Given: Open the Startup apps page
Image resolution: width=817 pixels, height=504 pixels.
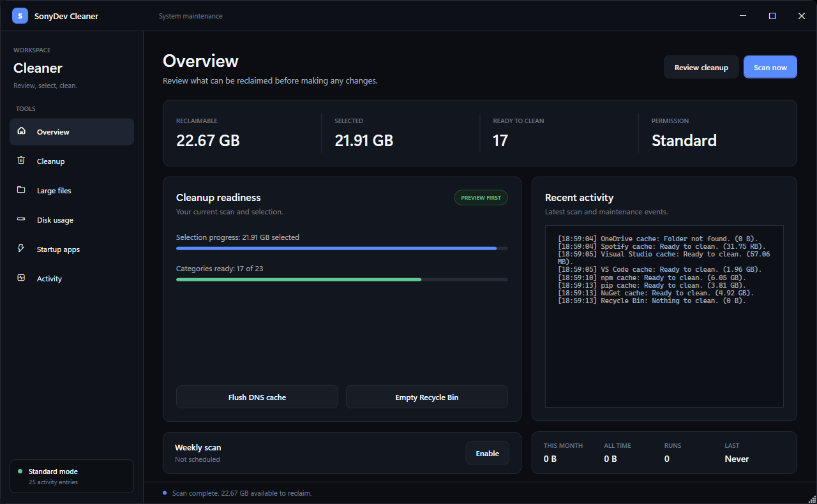Looking at the screenshot, I should (71, 249).
